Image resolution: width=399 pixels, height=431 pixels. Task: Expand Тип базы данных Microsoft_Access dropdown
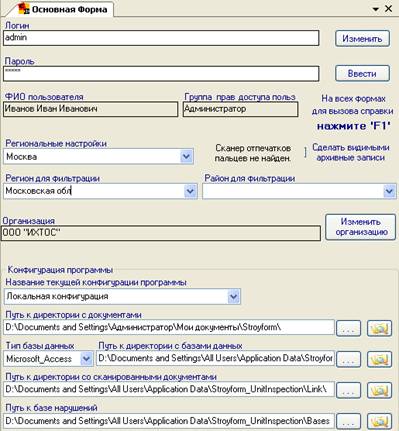(86, 359)
